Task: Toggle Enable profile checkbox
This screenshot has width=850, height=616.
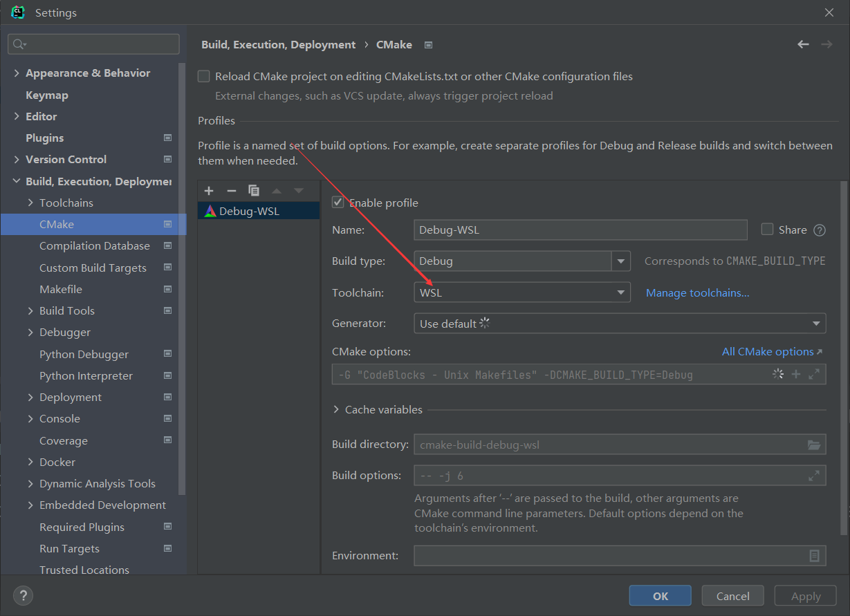Action: [338, 203]
